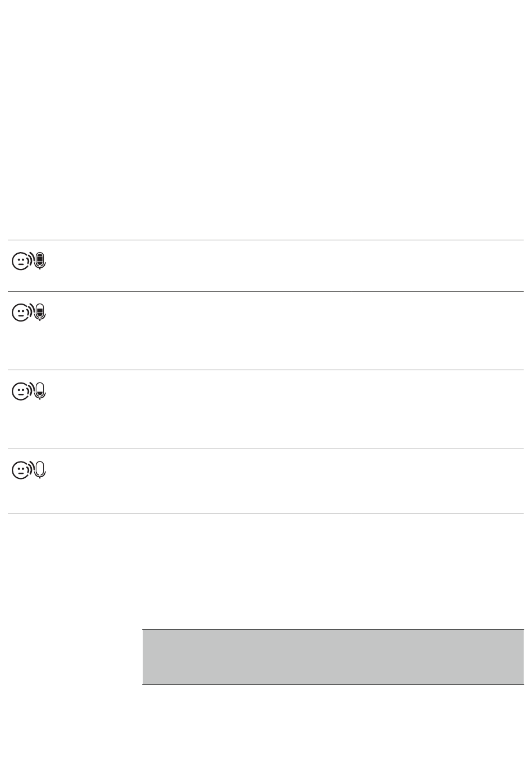The image size is (532, 764).
Task: Click sound waves left of the completely filled microphone
Action: [x=31, y=260]
